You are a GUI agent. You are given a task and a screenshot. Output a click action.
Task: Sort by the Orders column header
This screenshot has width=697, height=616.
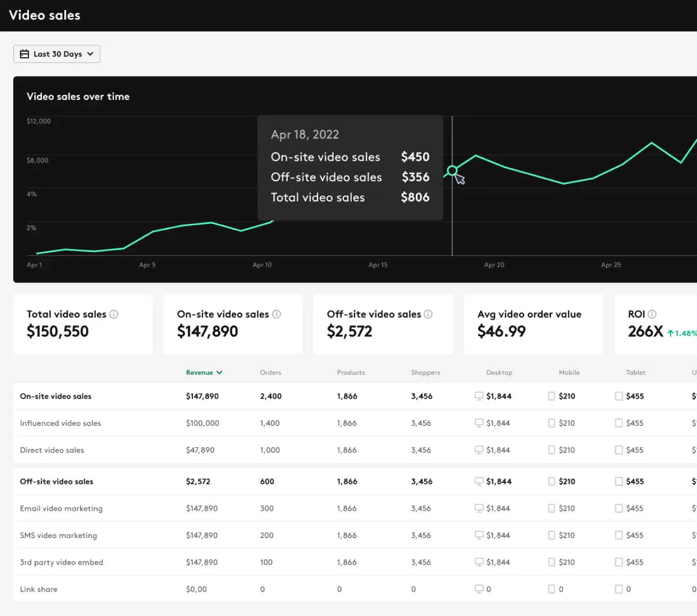(270, 372)
